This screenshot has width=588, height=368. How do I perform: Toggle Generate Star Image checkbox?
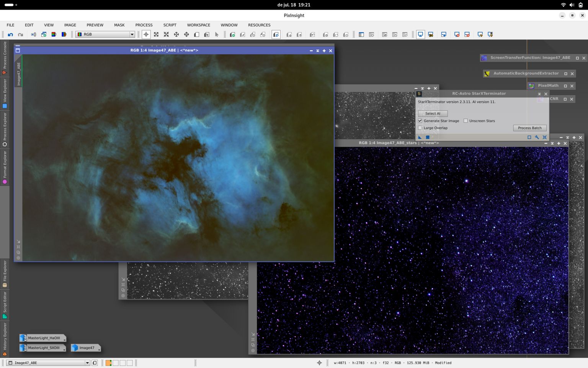click(420, 121)
